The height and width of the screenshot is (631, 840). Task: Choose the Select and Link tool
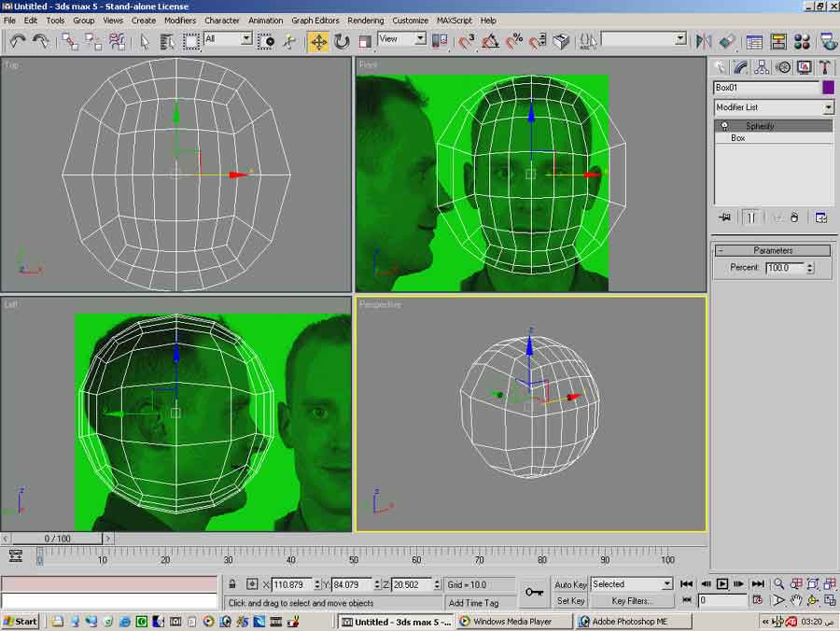[70, 41]
